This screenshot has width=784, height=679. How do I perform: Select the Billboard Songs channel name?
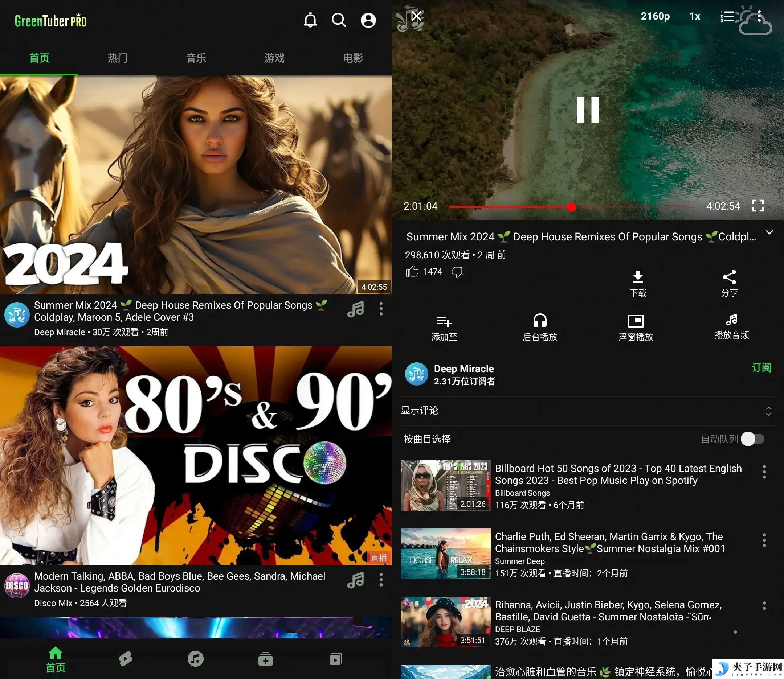pos(522,493)
